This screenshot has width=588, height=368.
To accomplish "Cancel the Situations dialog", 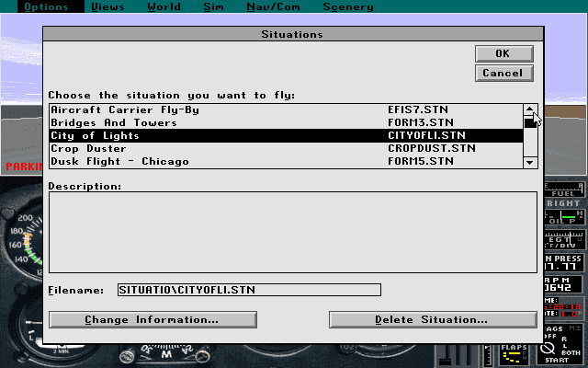I will 503,73.
